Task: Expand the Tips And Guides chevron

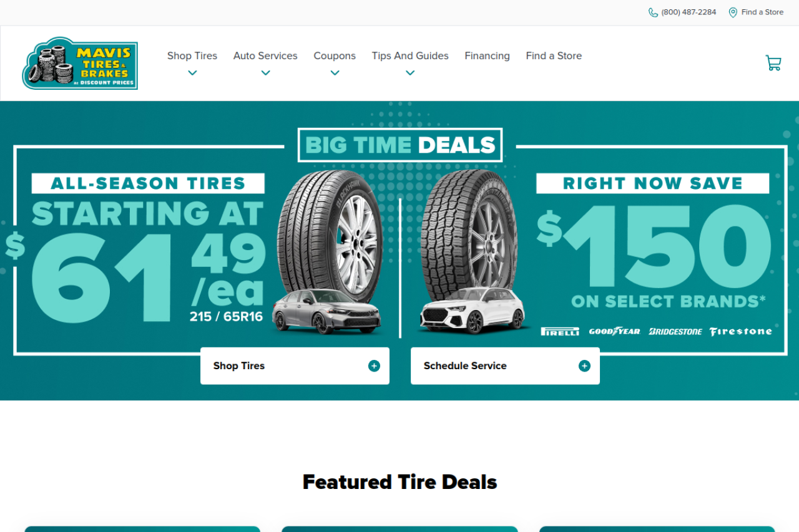Action: 410,73
